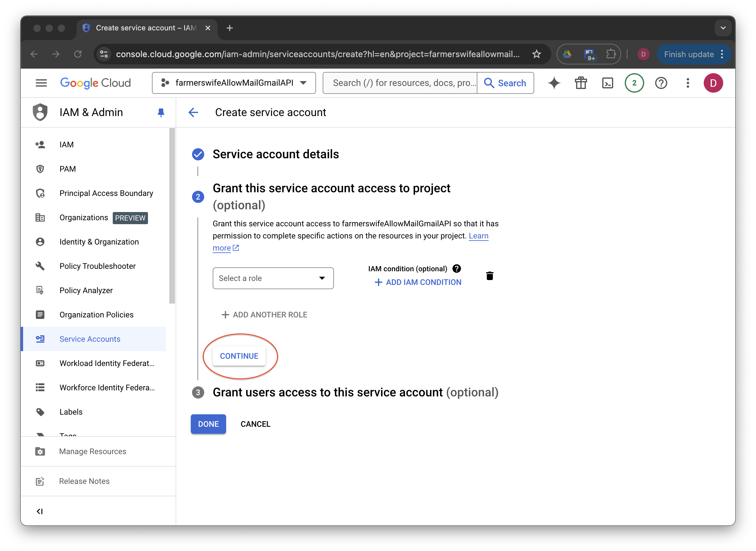
Task: Open the Select a role dropdown
Action: click(x=273, y=278)
